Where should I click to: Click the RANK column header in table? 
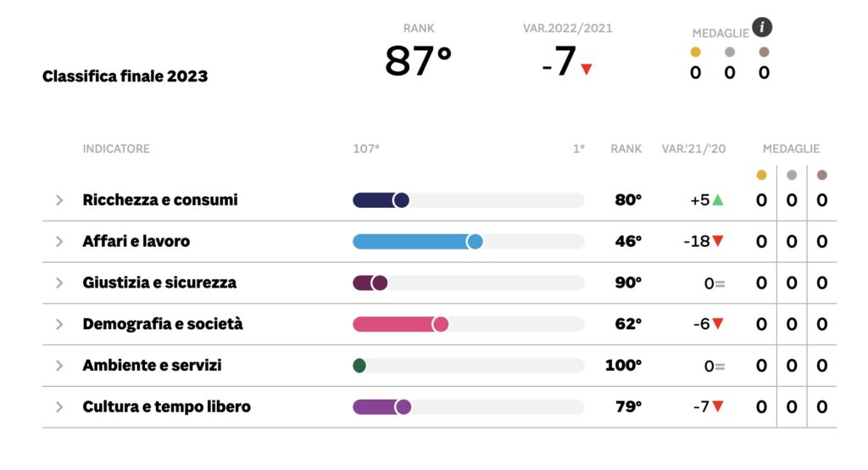(626, 148)
